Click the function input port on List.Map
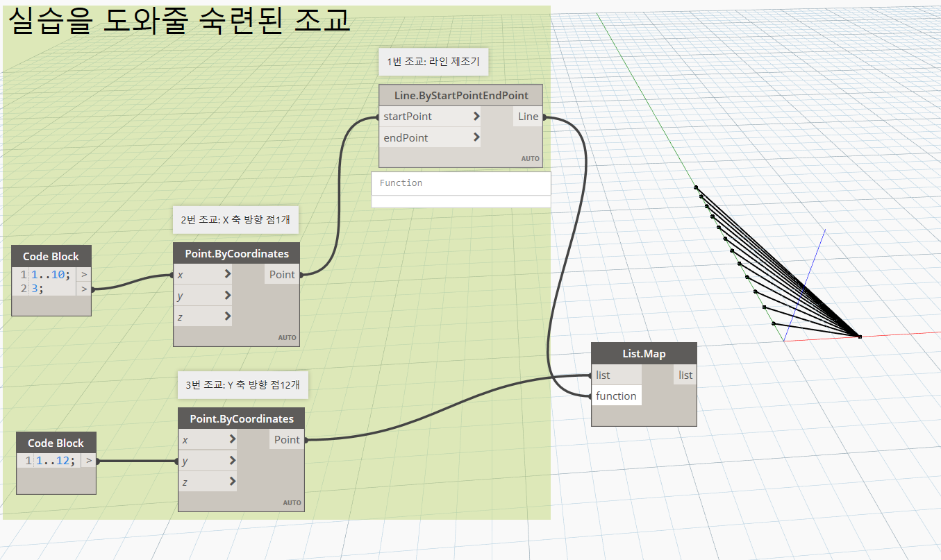The image size is (941, 560). click(616, 396)
